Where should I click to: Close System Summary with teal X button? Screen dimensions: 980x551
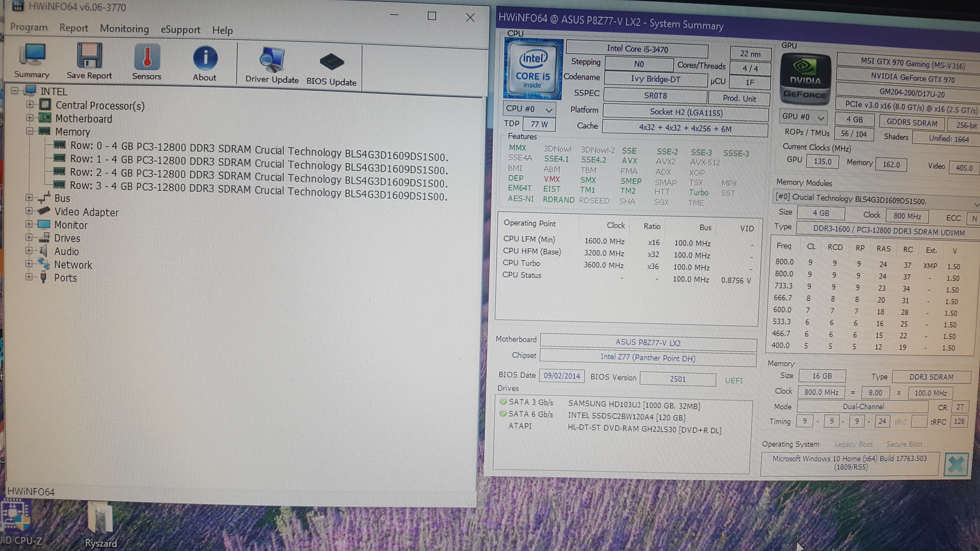coord(956,464)
